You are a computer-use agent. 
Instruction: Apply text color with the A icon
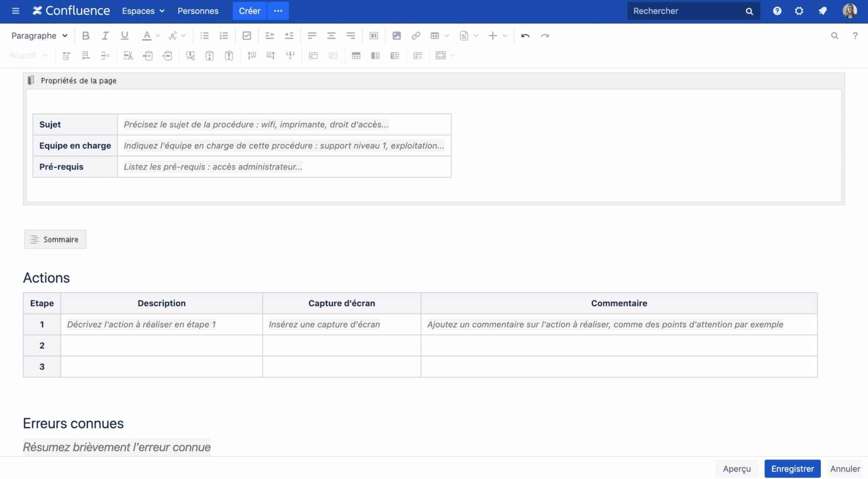coord(146,36)
